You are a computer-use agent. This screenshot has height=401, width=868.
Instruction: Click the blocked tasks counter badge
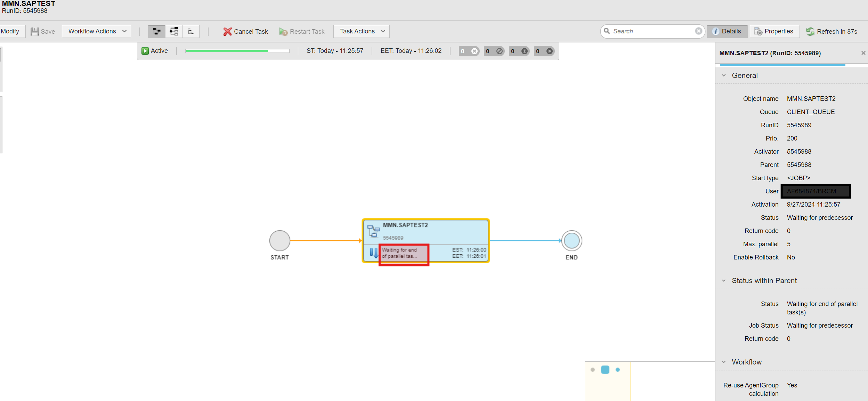coord(494,51)
